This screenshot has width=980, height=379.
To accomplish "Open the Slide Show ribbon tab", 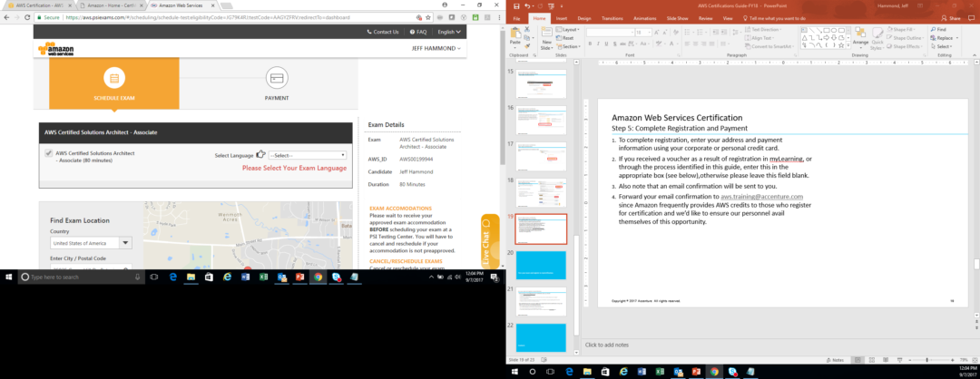I will click(x=678, y=17).
